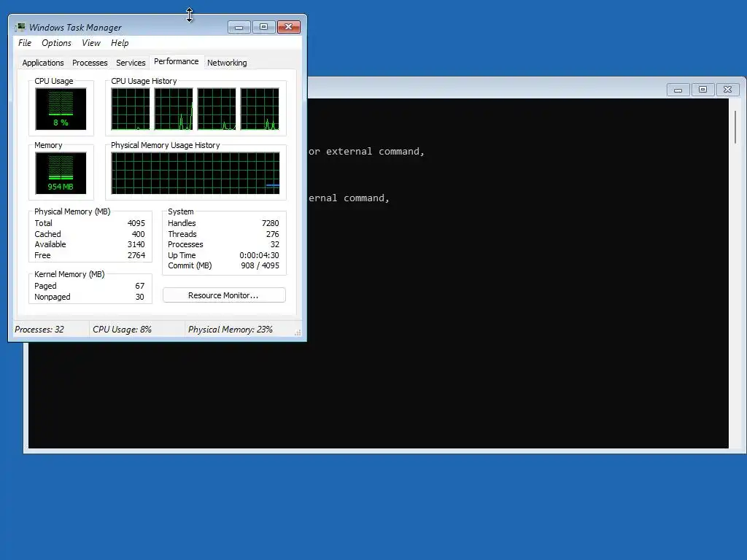The image size is (747, 560).
Task: Click the first CPU usage history graph
Action: [131, 109]
